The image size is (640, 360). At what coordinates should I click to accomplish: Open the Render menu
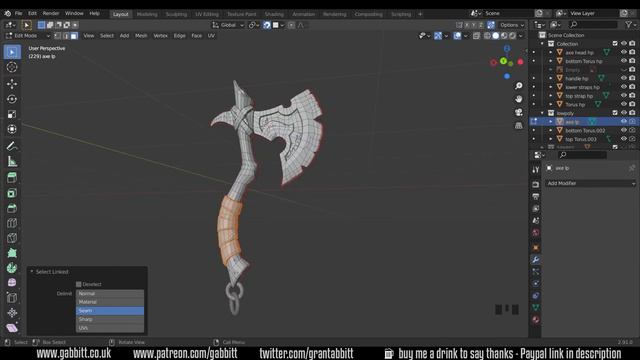tap(51, 13)
